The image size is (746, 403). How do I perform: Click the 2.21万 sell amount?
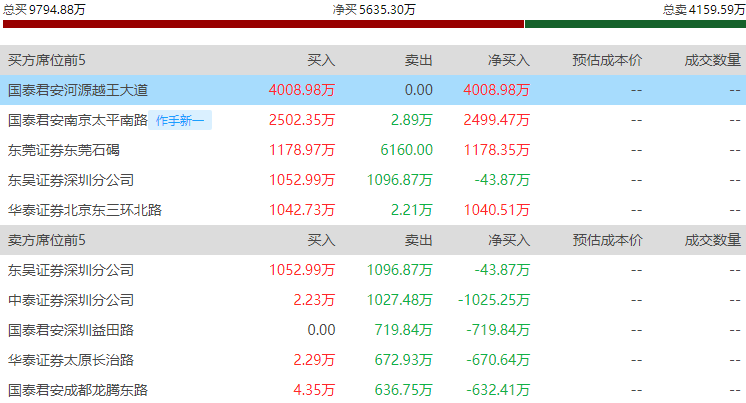(x=412, y=210)
